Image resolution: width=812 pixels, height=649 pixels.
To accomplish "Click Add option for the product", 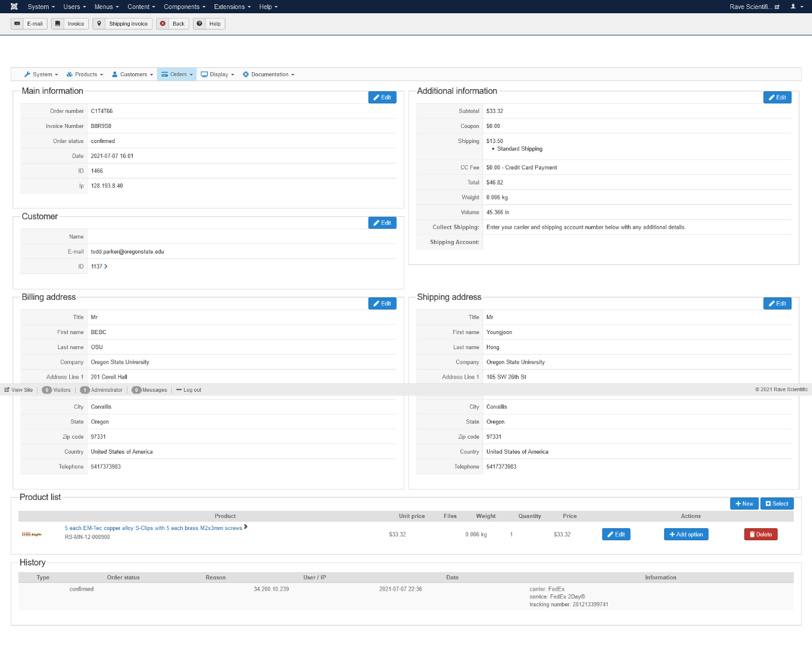I will pos(686,534).
